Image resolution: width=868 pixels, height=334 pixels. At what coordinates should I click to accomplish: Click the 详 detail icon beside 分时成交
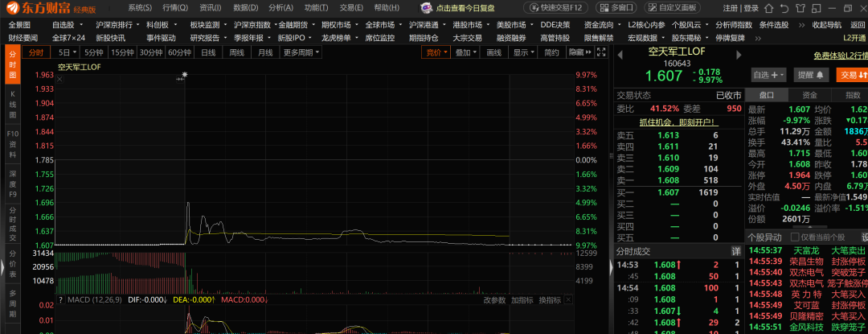tap(735, 251)
